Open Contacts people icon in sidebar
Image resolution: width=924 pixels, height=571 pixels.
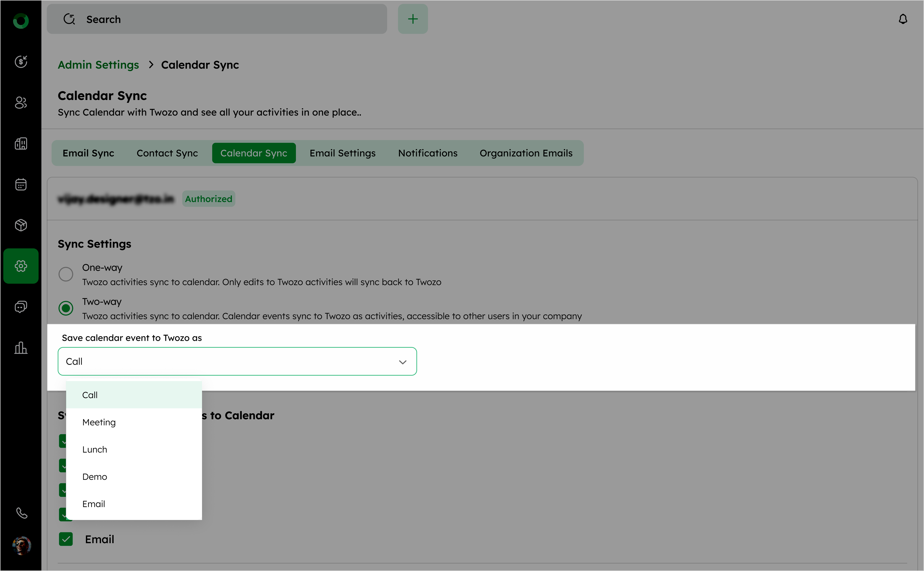21,102
